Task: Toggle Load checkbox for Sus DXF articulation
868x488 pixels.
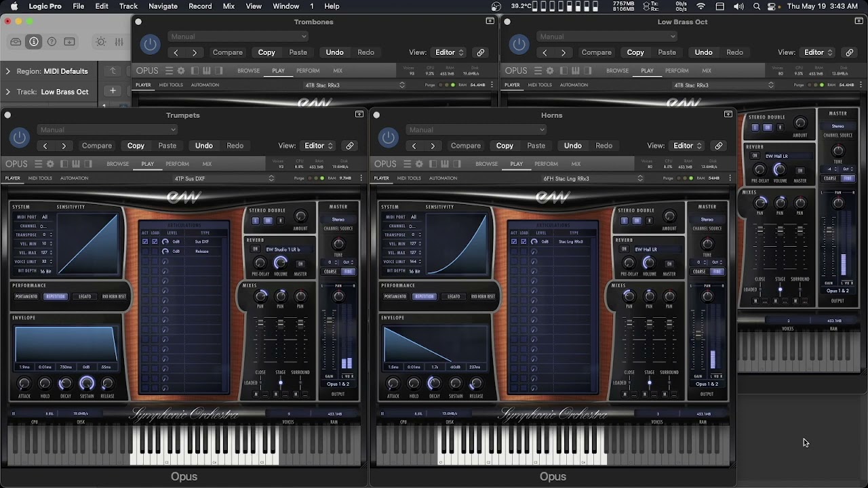Action: [155, 241]
